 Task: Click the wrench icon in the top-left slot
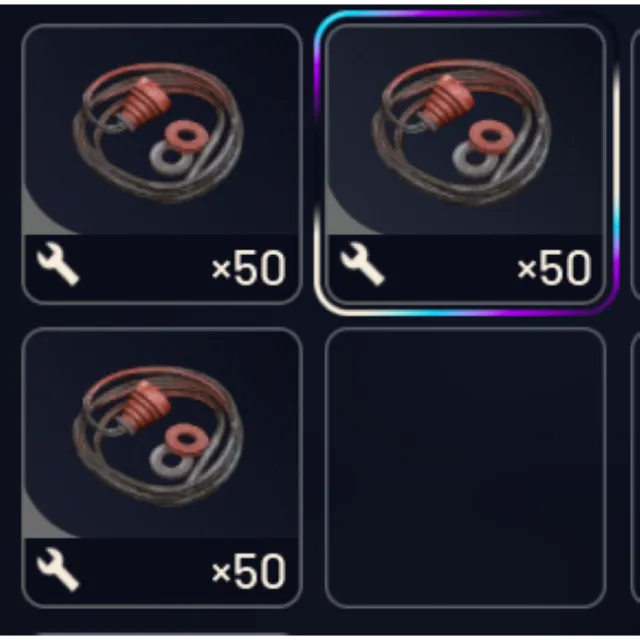point(58,264)
